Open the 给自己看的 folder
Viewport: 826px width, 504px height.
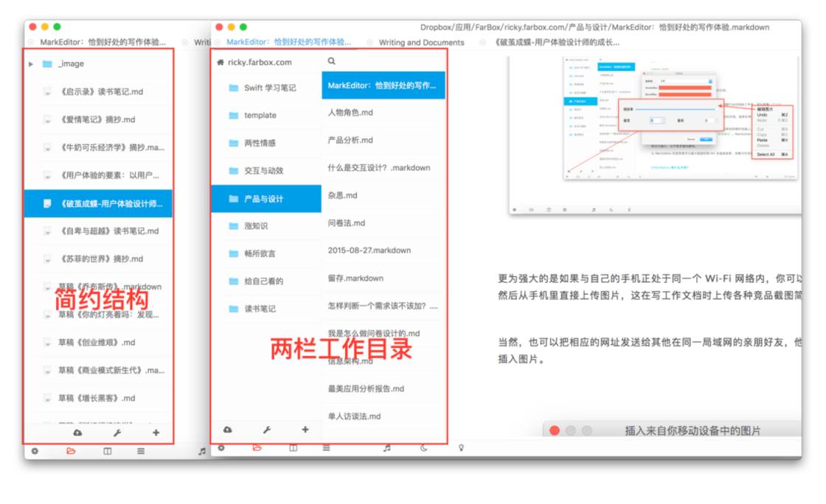point(266,281)
